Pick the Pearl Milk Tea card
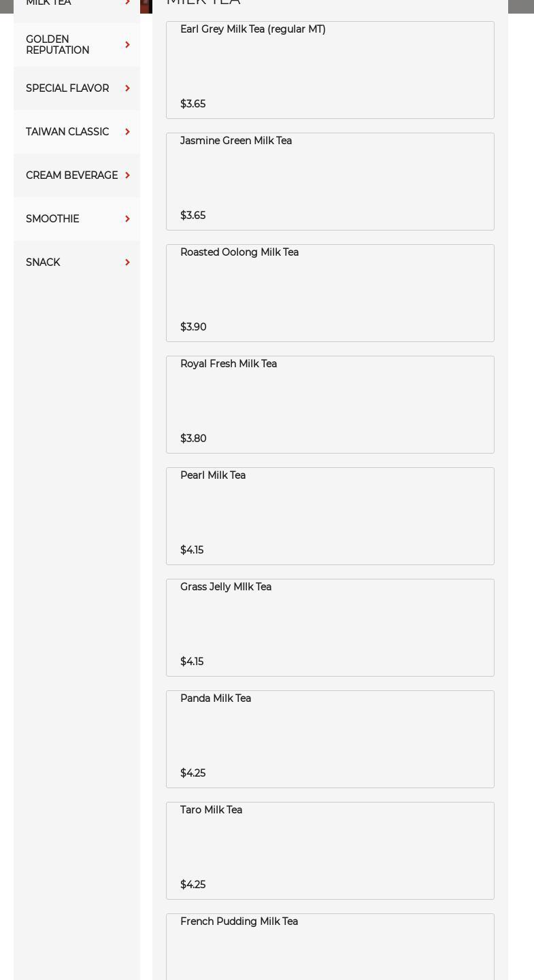 [330, 516]
